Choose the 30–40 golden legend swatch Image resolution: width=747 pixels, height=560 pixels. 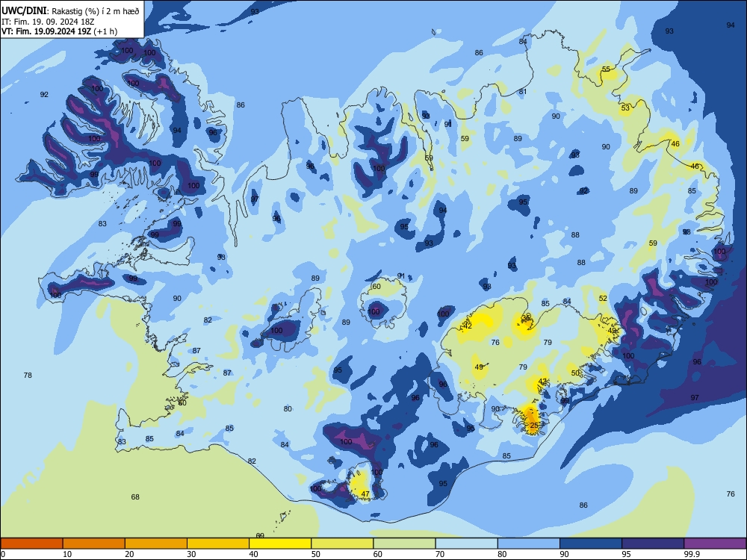click(218, 544)
